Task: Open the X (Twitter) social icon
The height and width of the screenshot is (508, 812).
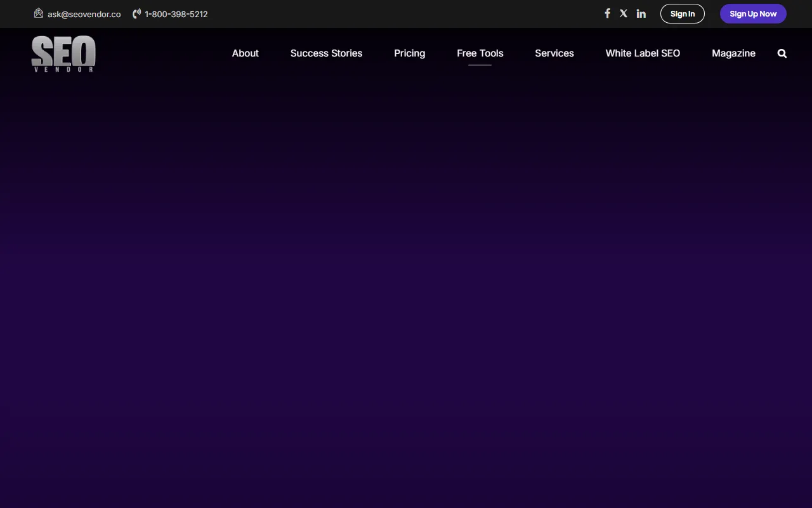Action: coord(624,13)
